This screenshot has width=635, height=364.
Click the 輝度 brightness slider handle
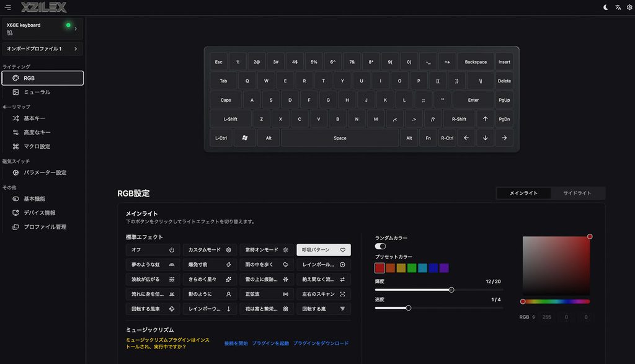click(451, 290)
